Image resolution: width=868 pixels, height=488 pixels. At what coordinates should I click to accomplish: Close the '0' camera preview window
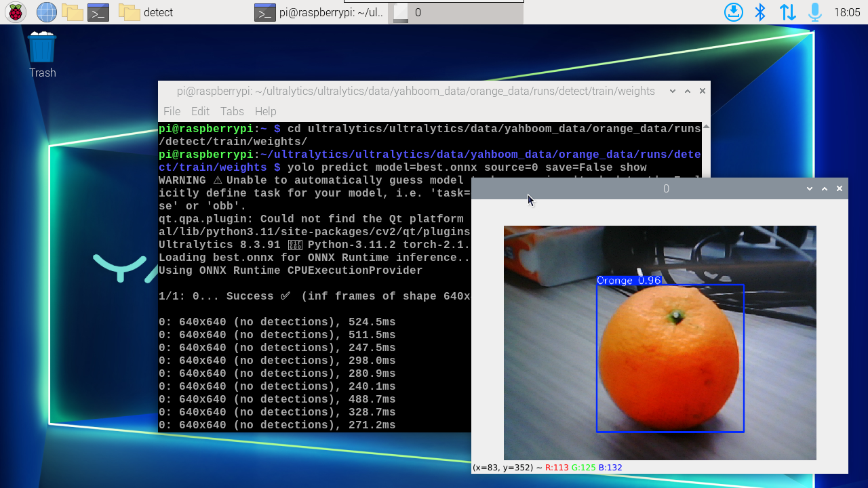coord(840,188)
